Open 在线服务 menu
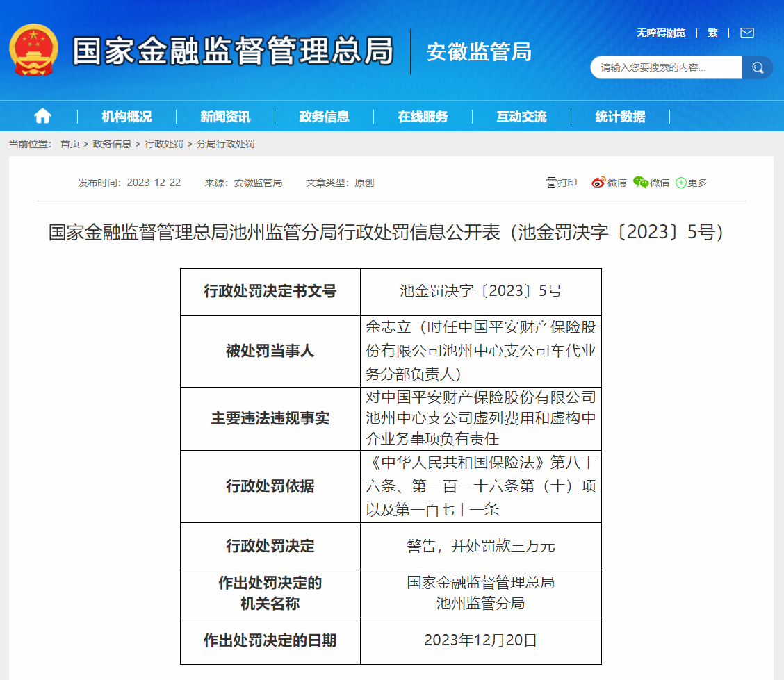 (x=423, y=117)
